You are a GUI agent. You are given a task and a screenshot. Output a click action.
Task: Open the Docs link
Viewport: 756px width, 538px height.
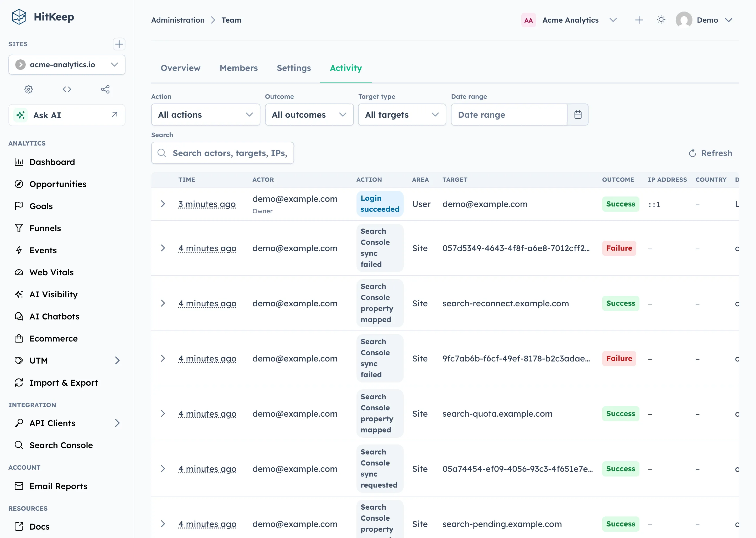click(x=67, y=526)
